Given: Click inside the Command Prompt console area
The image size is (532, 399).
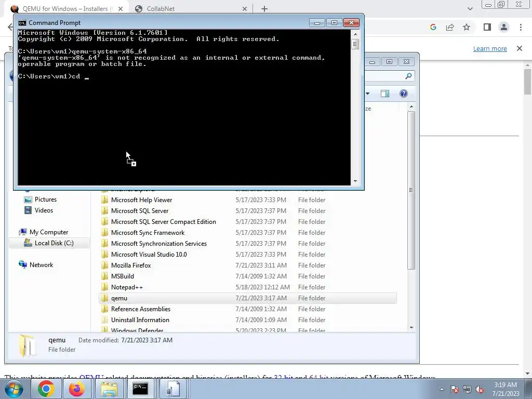Looking at the screenshot, I should (x=184, y=108).
